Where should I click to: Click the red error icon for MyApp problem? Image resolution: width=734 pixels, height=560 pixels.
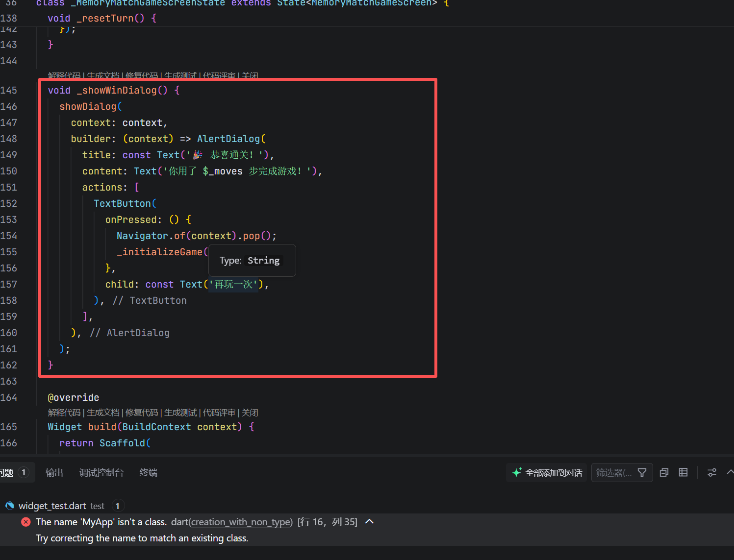click(25, 522)
